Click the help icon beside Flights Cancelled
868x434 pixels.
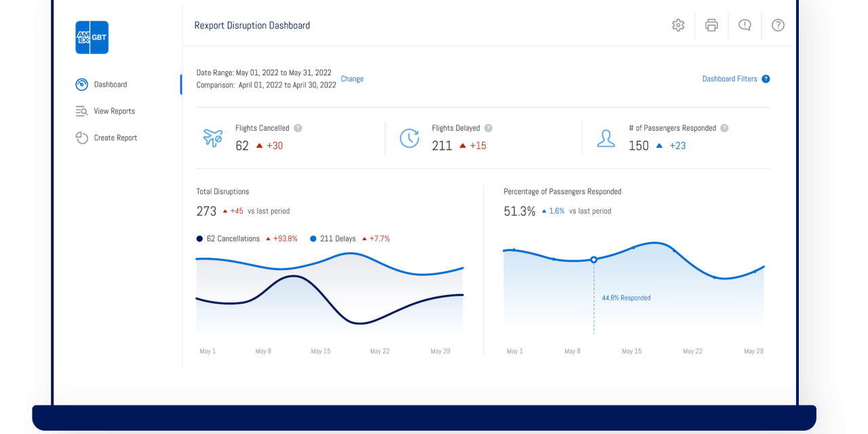[x=298, y=128]
